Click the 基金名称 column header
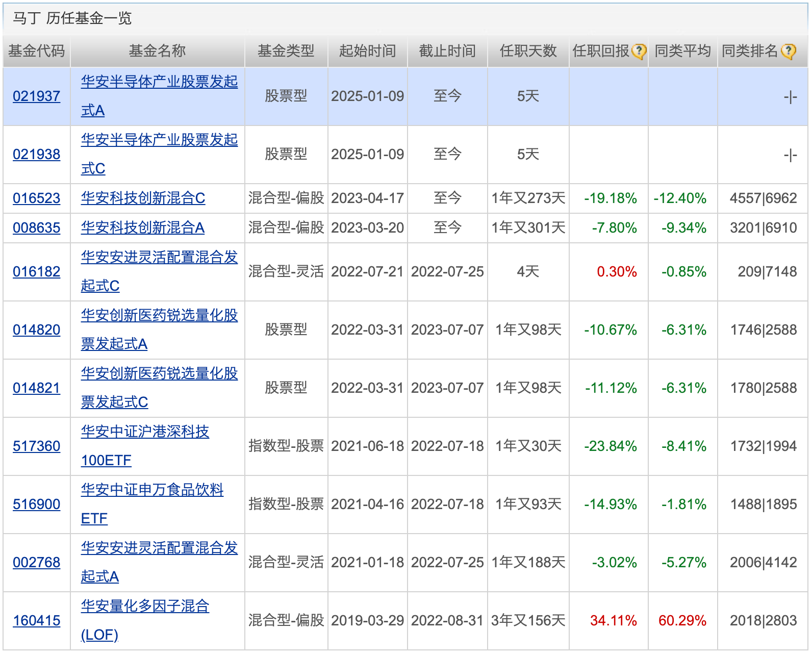Screen dimensions: 812x655 coord(158,51)
